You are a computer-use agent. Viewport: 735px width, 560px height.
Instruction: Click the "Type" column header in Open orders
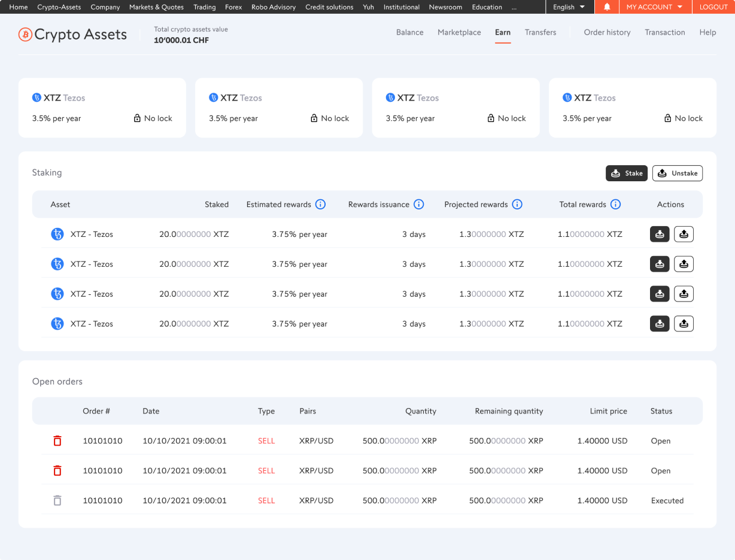pyautogui.click(x=266, y=411)
